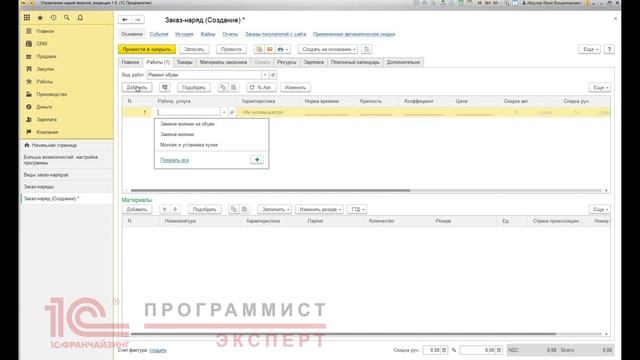The width and height of the screenshot is (640, 360).
Task: Open the sections menu grid icon
Action: [x=27, y=18]
